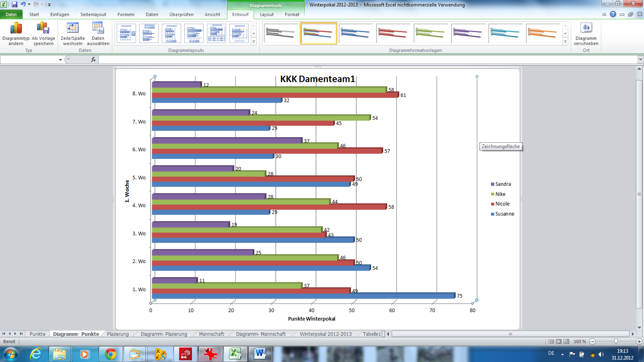Save workbook via quick access toolbar
644x362 pixels.
pos(14,4)
